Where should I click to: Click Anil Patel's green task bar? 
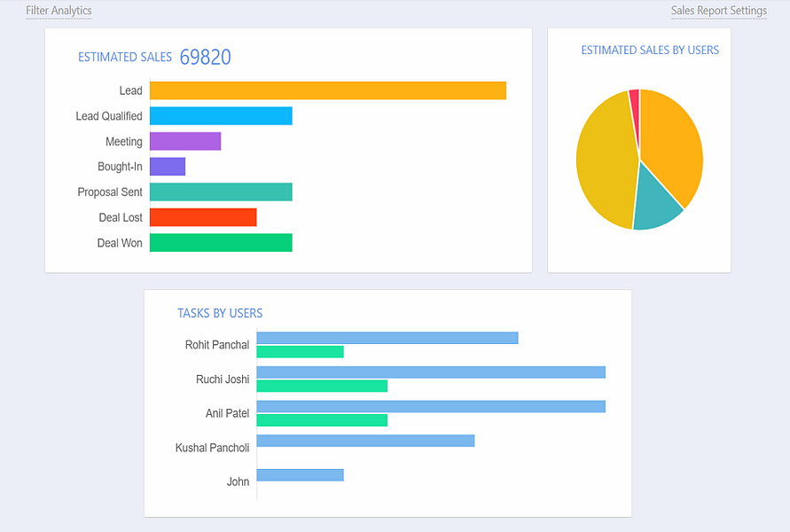(x=322, y=420)
